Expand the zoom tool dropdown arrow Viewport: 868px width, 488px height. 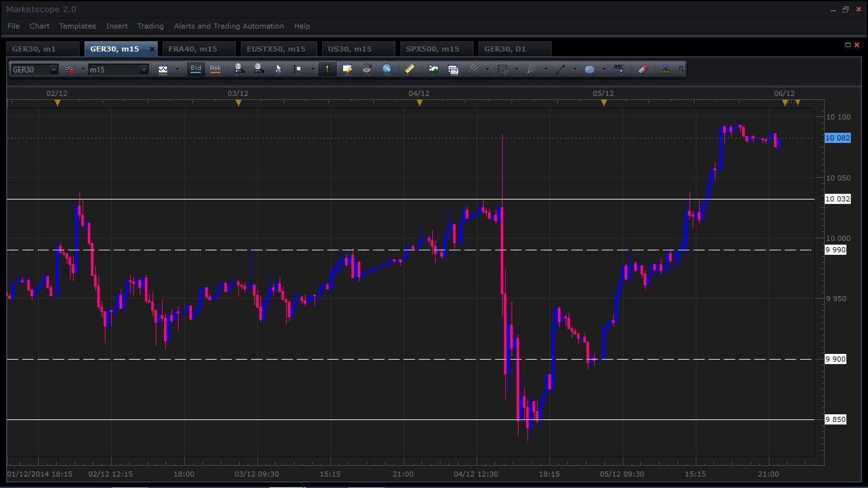(312, 69)
